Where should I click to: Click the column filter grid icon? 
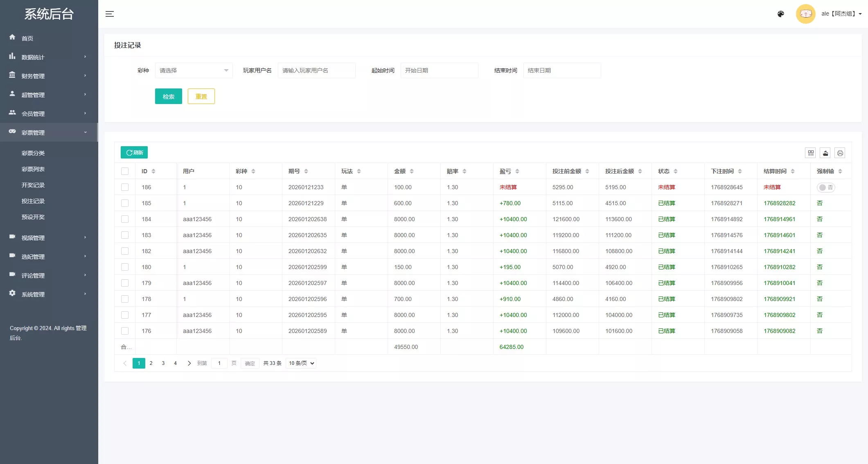pos(811,153)
